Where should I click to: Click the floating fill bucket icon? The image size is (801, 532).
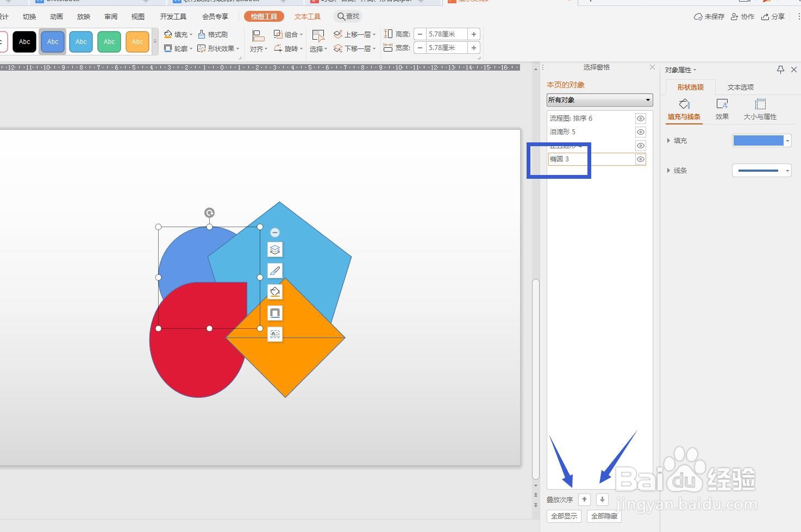pos(275,292)
